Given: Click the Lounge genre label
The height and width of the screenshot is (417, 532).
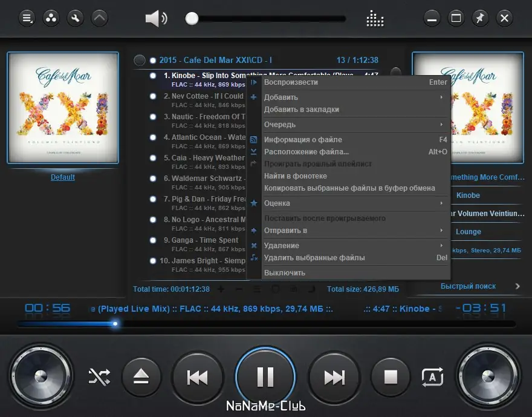Looking at the screenshot, I should tap(468, 232).
